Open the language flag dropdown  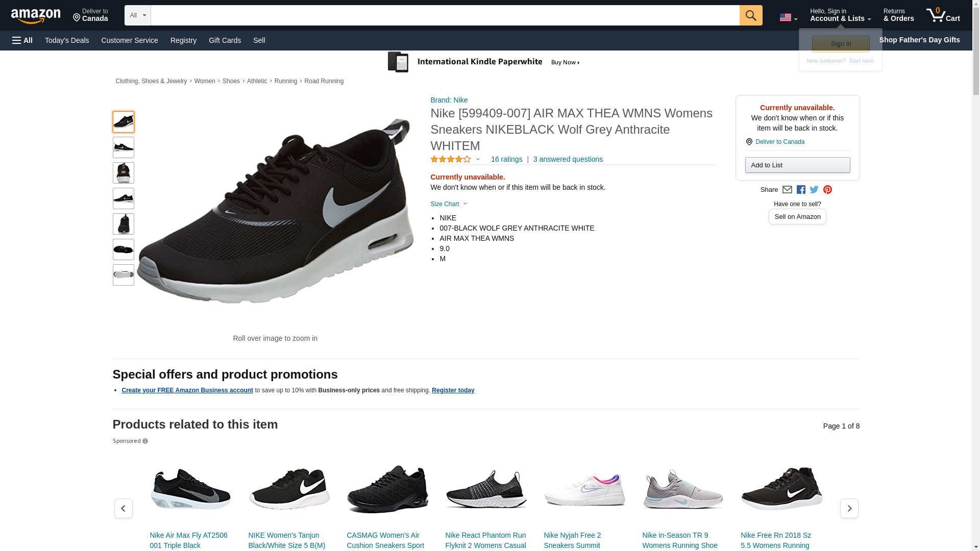[x=788, y=18]
